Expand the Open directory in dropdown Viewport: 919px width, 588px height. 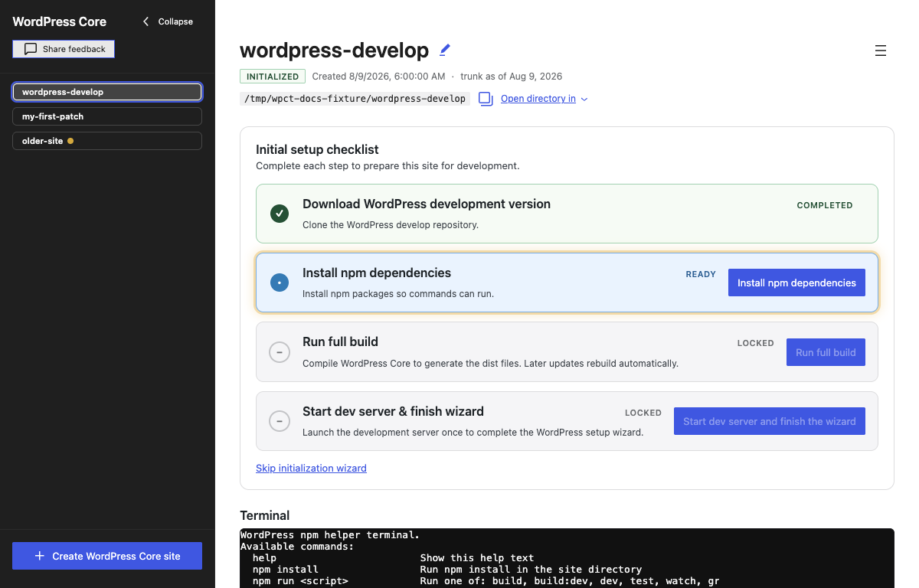[x=545, y=99]
